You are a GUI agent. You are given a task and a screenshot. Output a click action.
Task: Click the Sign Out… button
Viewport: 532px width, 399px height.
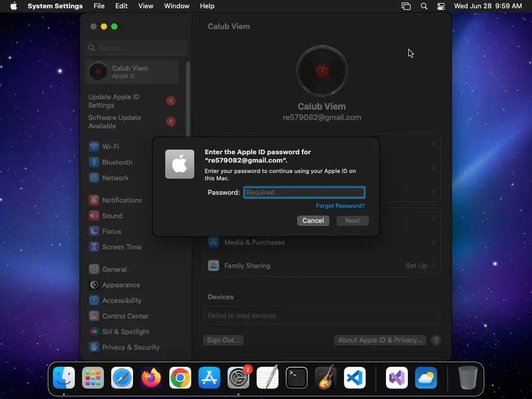[223, 340]
